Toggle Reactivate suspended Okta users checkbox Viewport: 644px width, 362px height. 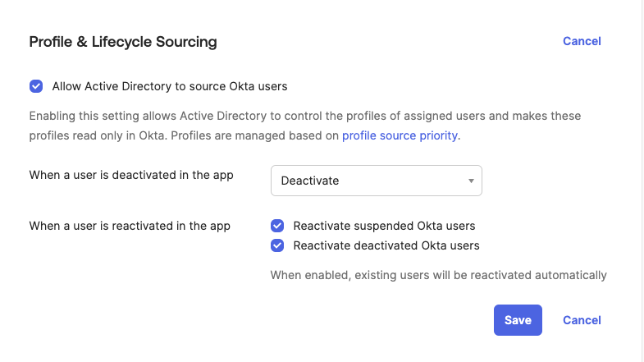277,226
